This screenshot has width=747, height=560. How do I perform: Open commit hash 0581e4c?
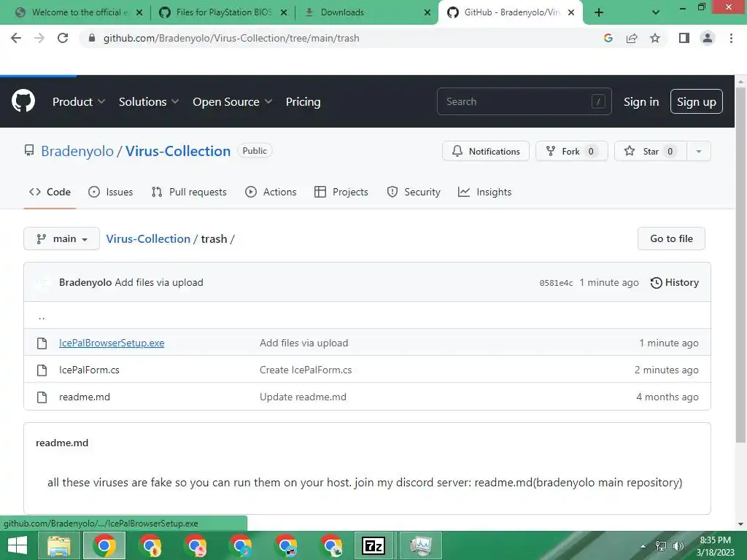click(556, 283)
